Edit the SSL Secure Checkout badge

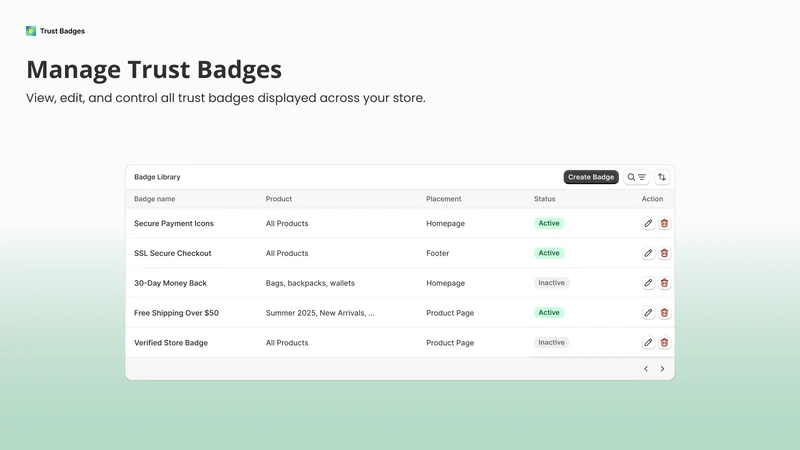648,253
